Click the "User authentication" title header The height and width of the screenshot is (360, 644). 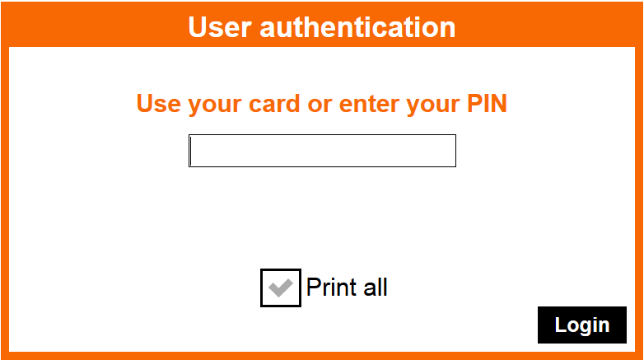pos(321,26)
